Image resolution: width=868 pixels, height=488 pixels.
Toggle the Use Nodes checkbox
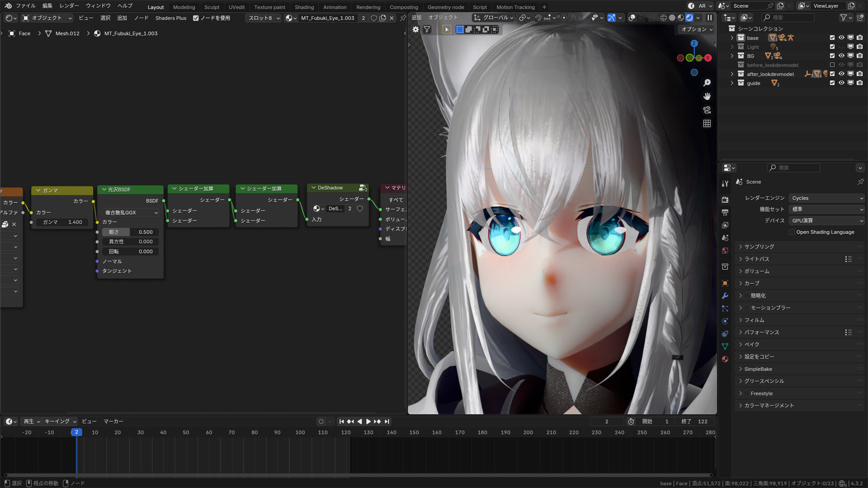[x=196, y=18]
